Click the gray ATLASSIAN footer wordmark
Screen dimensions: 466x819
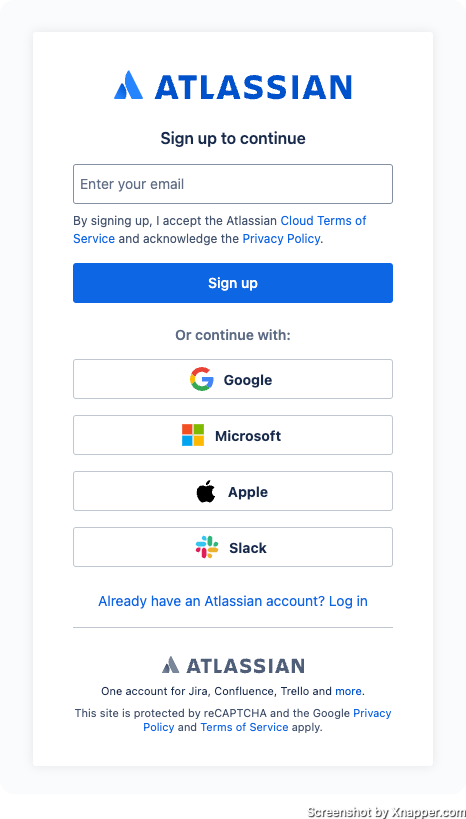246,665
